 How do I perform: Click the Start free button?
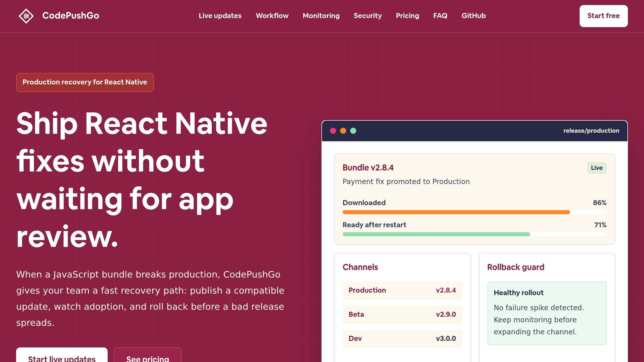[x=603, y=16]
